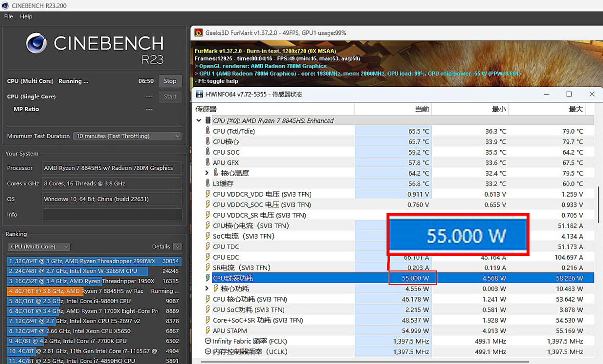Open the Minimum Test Duration dropdown
The width and height of the screenshot is (603, 364).
127,136
